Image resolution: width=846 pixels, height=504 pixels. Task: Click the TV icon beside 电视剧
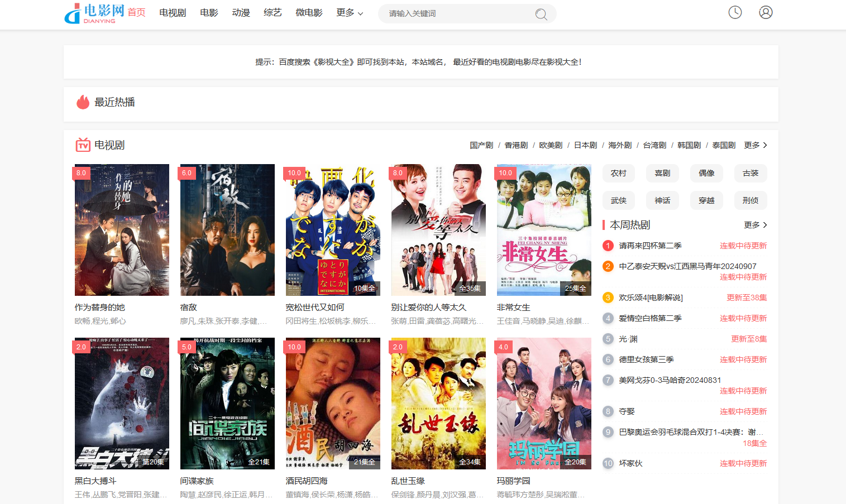[x=83, y=145]
